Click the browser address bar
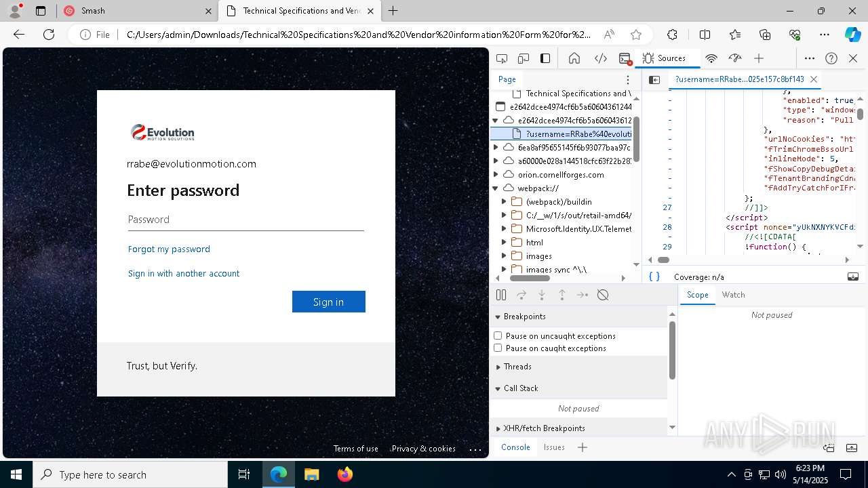 coord(358,35)
